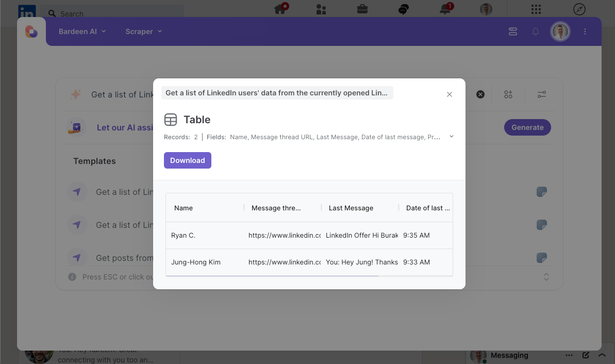Click the 9:33 AM date cell
The height and width of the screenshot is (364, 615).
pyautogui.click(x=416, y=262)
